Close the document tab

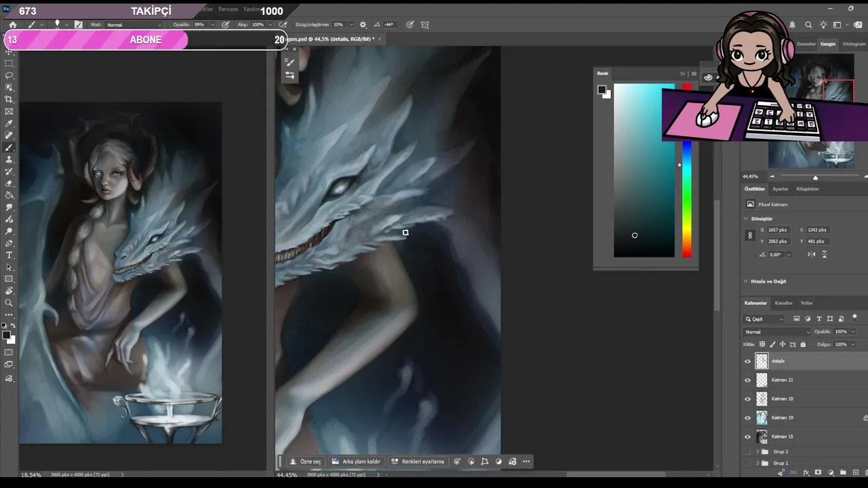(380, 39)
